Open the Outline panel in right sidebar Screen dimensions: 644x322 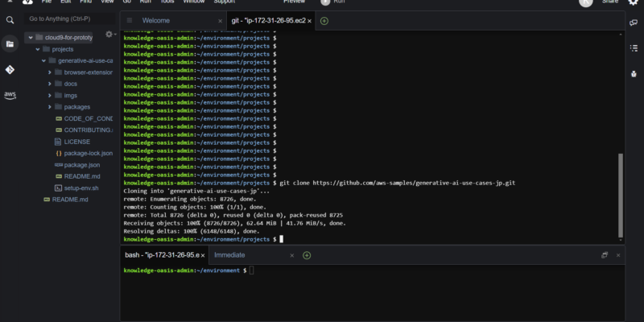[x=634, y=48]
